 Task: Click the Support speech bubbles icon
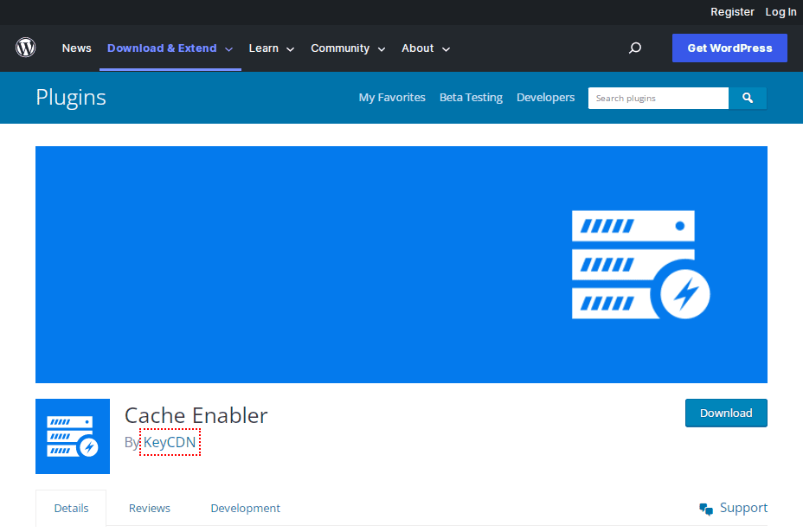pos(706,509)
